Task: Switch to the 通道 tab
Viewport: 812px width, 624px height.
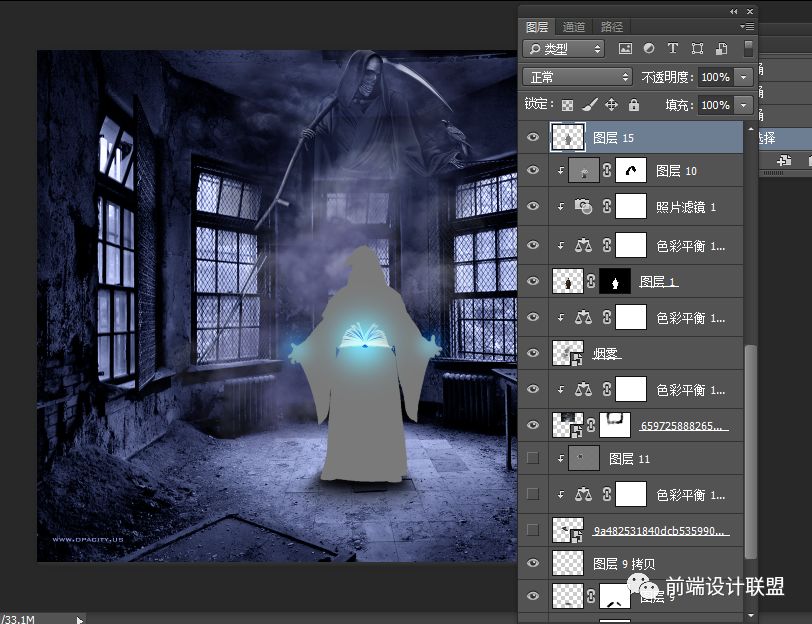Action: (x=573, y=26)
